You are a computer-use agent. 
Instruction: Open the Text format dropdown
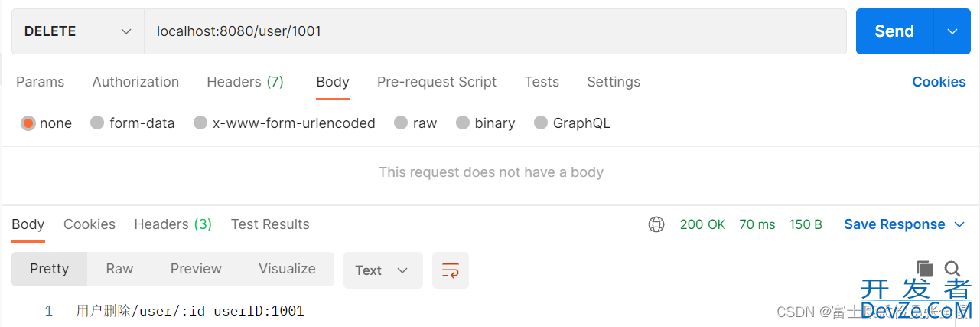click(383, 270)
